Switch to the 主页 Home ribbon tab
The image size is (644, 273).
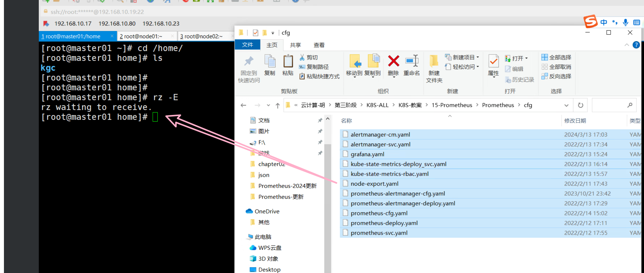[x=272, y=45]
